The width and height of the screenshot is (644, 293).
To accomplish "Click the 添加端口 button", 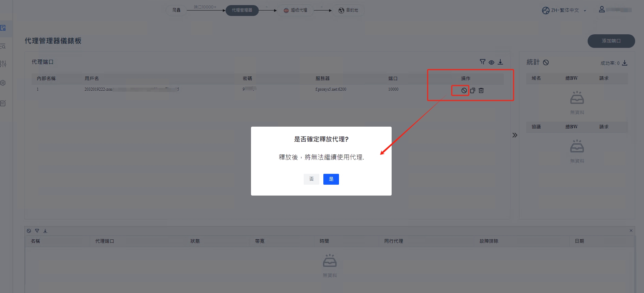I will pos(611,41).
